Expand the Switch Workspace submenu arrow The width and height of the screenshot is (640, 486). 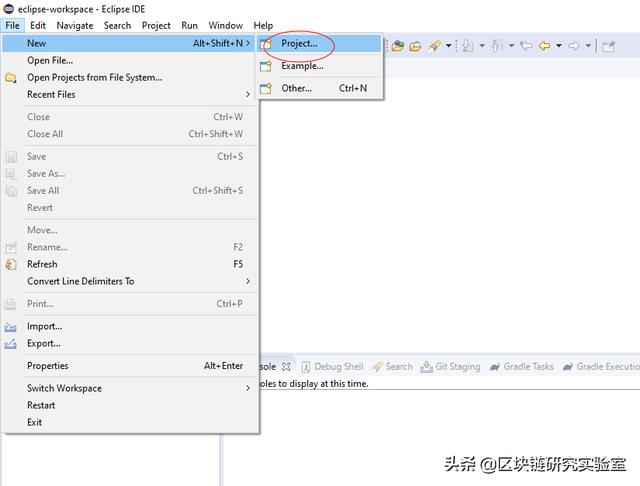[x=248, y=388]
